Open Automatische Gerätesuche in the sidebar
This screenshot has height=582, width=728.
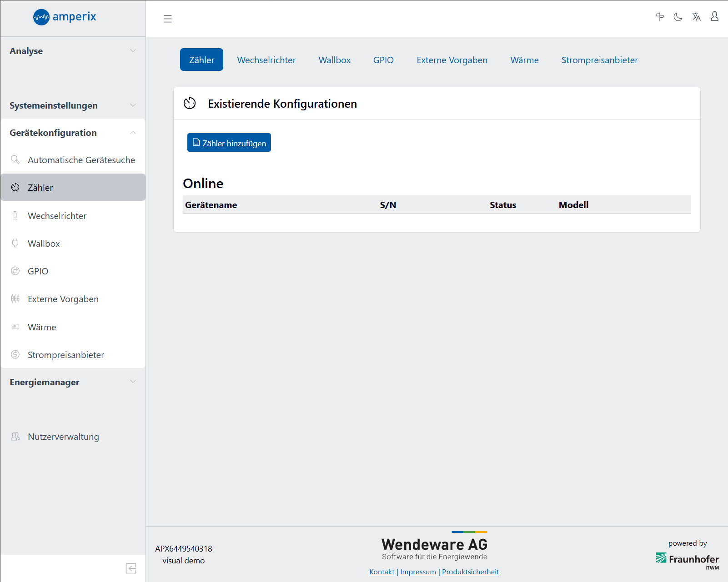(81, 160)
